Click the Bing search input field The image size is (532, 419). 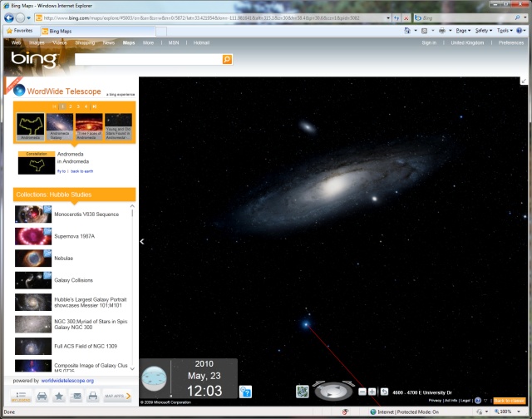click(149, 59)
